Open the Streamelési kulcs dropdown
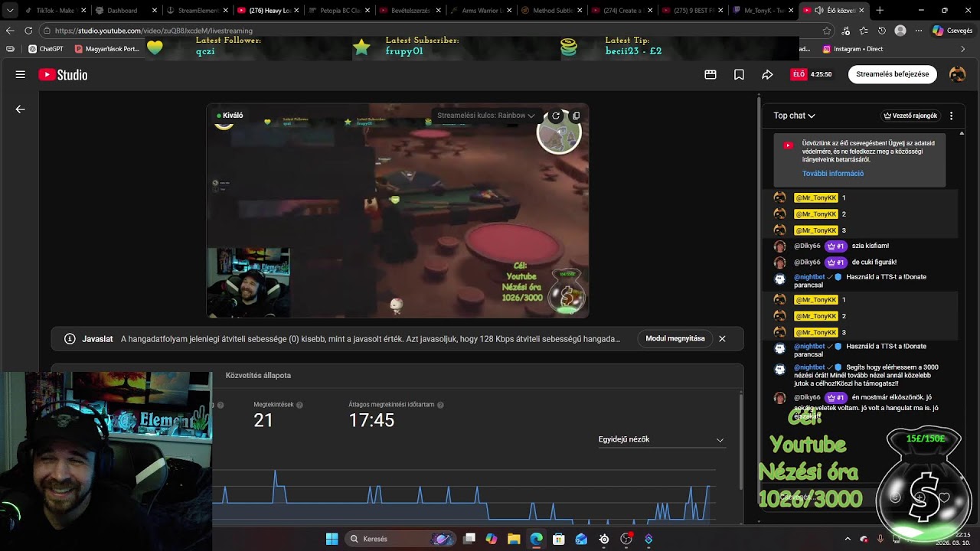The width and height of the screenshot is (980, 551). [485, 116]
